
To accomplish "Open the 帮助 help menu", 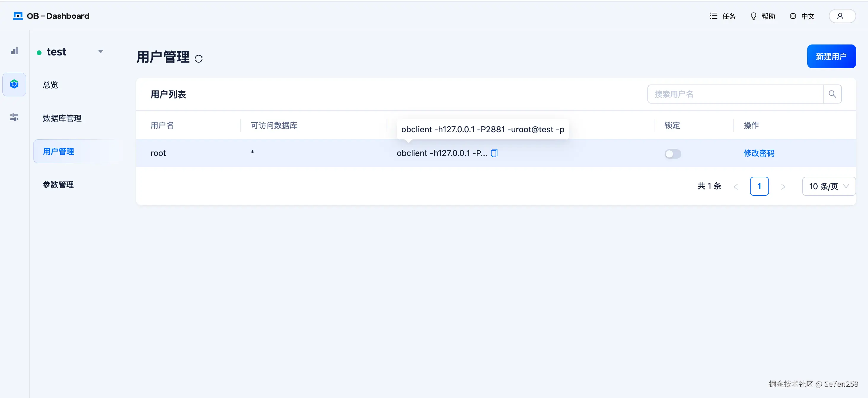I will click(762, 16).
